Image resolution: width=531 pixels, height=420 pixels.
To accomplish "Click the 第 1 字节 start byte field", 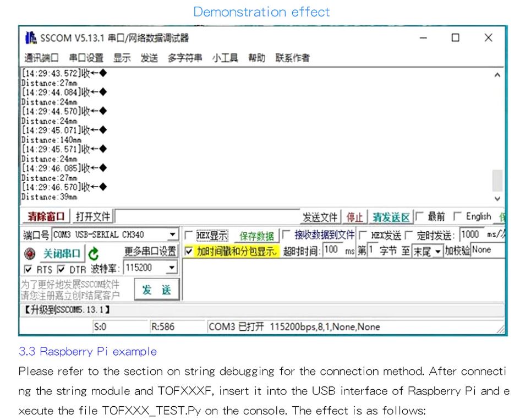I will click(x=372, y=250).
